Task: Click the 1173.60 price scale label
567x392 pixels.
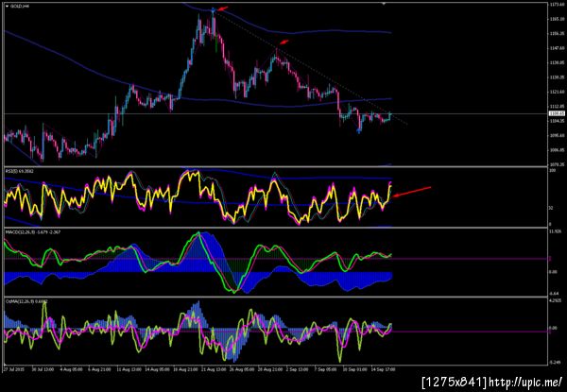Action: [556, 5]
